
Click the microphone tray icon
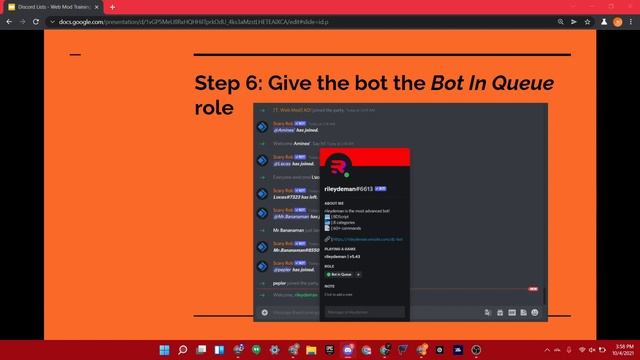point(569,350)
